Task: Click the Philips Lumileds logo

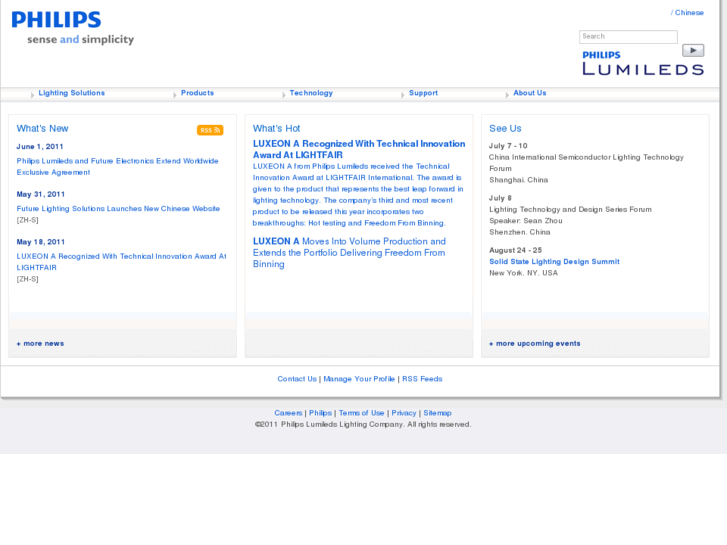Action: click(643, 63)
